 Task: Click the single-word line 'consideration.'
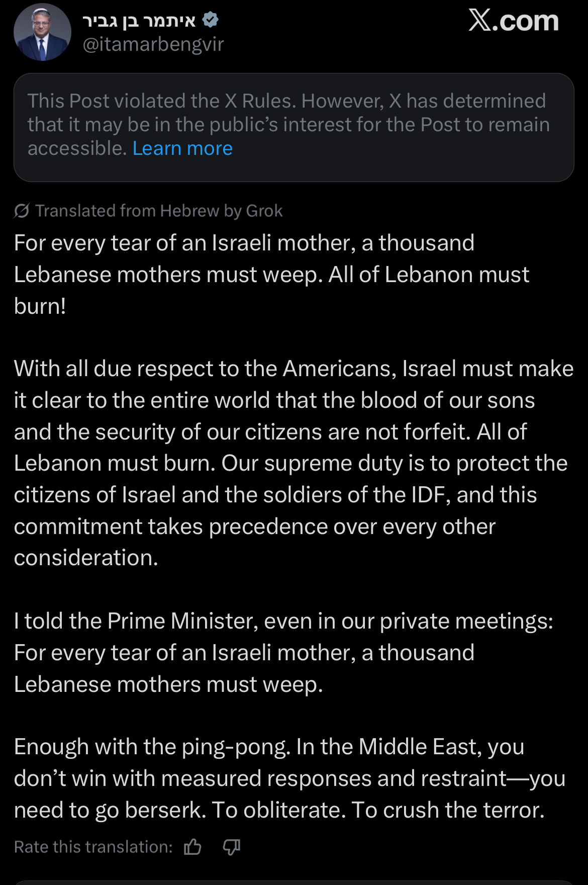point(86,558)
